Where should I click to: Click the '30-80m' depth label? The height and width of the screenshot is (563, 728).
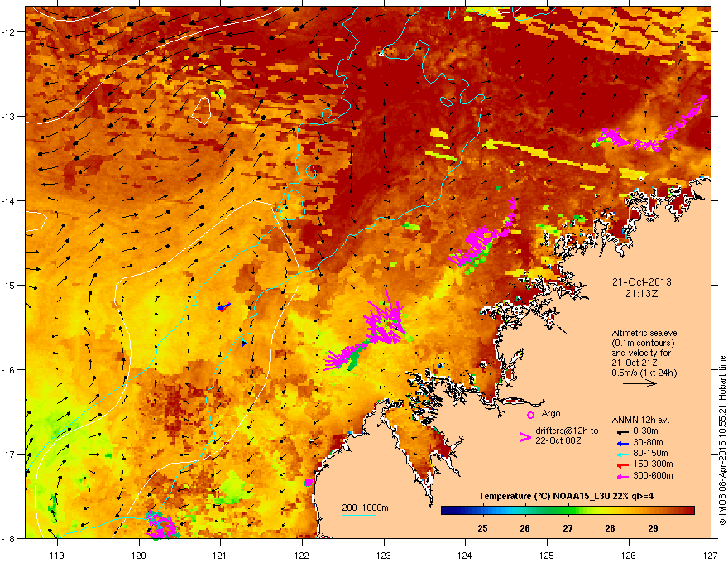tap(648, 442)
